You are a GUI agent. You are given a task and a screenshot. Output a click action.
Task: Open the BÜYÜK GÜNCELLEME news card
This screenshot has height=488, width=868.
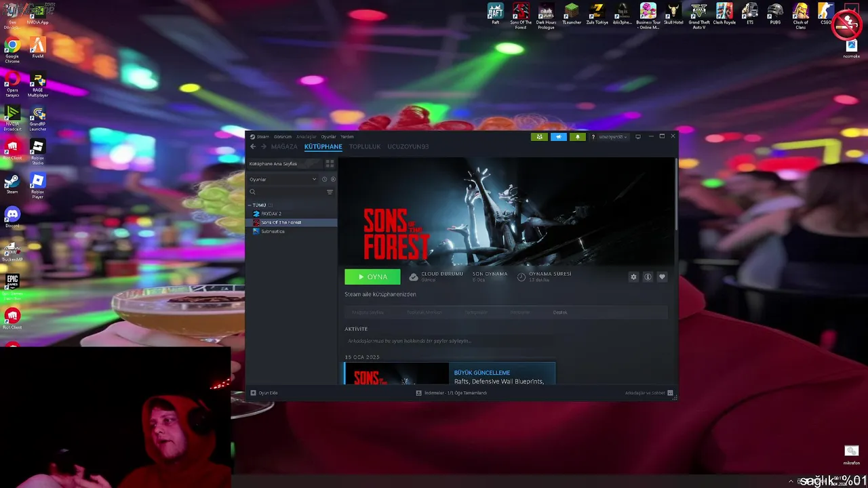point(450,373)
